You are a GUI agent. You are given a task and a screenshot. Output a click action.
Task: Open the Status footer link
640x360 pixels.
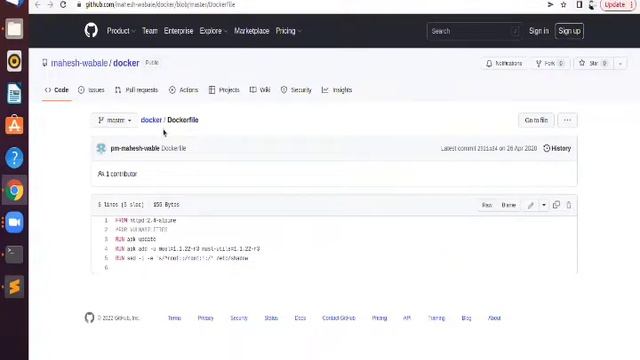[271, 318]
